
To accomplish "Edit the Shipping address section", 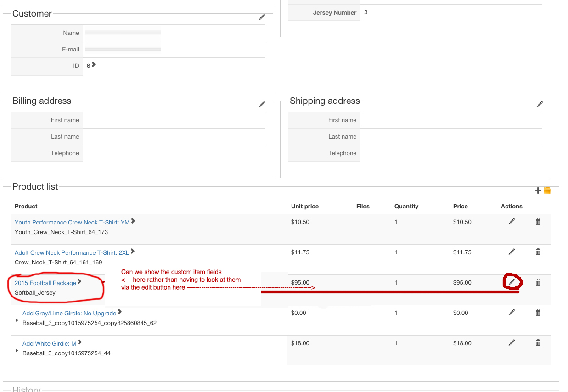I will tap(540, 105).
